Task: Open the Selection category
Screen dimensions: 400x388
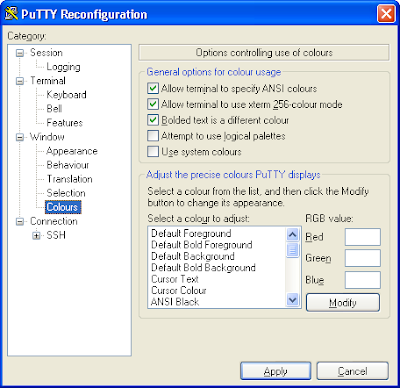Action: click(66, 193)
